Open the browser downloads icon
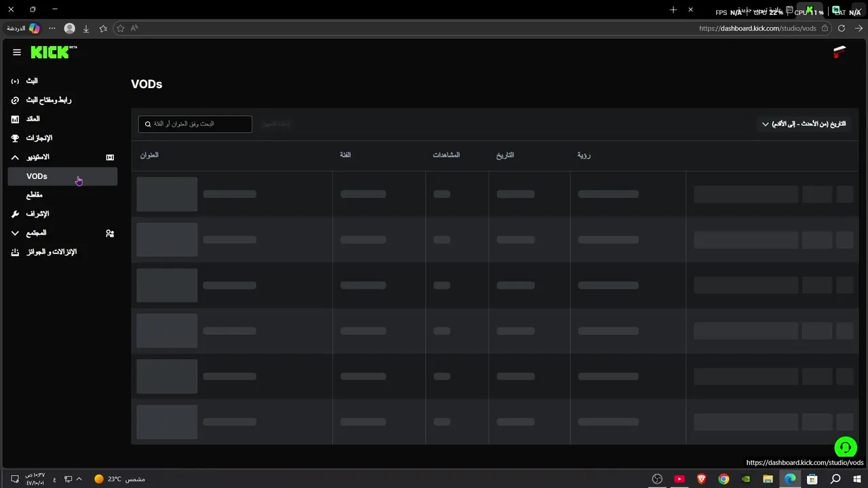The image size is (868, 488). click(x=86, y=28)
